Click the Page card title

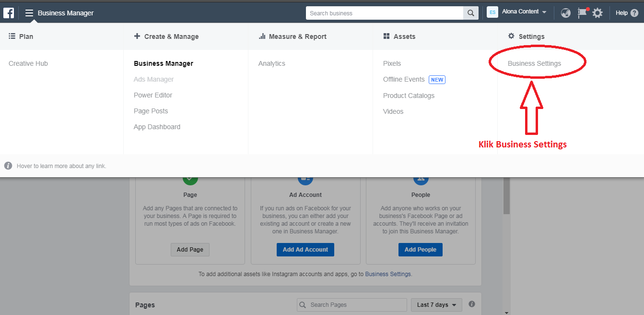[x=190, y=195]
